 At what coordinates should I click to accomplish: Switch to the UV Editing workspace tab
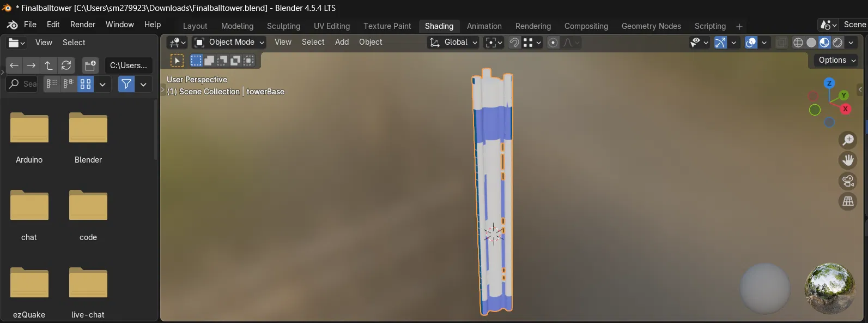pos(332,26)
